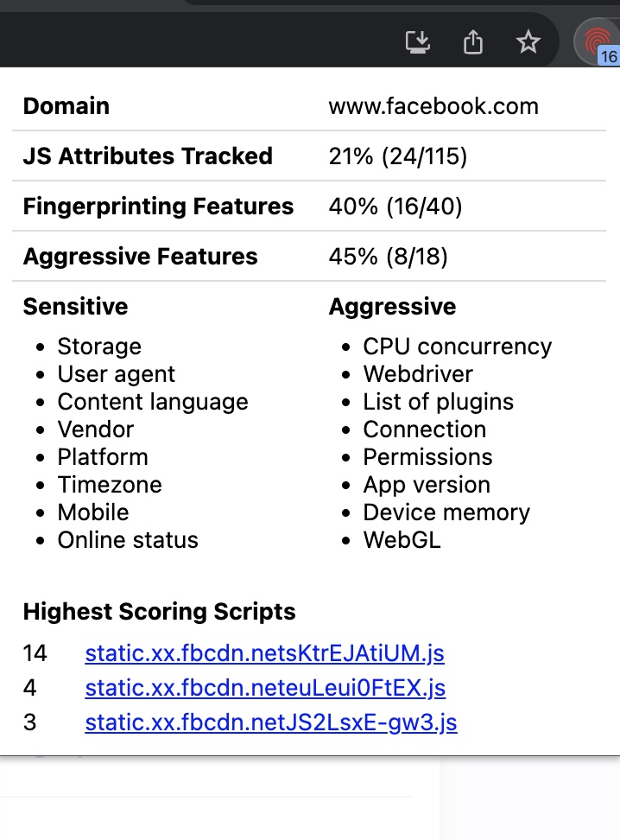Viewport: 620px width, 840px height.
Task: Click the red 16 badge on the extension icon
Action: [607, 59]
